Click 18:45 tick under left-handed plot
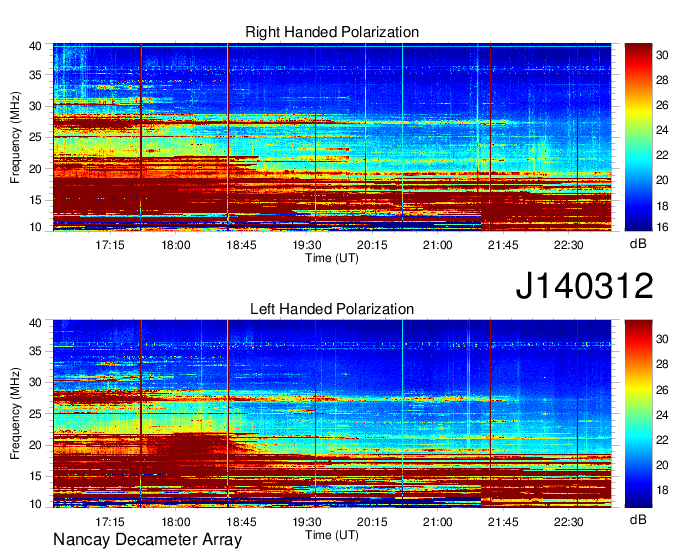Viewport: 680px width, 552px height. tap(242, 522)
